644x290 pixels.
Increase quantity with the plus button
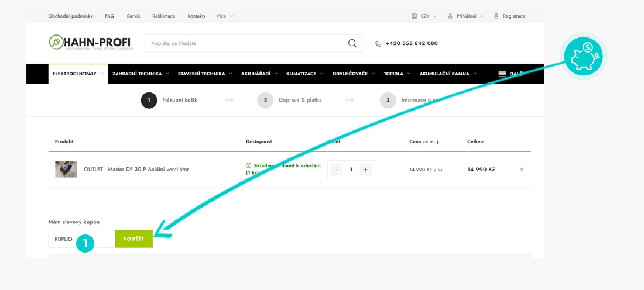coord(365,170)
